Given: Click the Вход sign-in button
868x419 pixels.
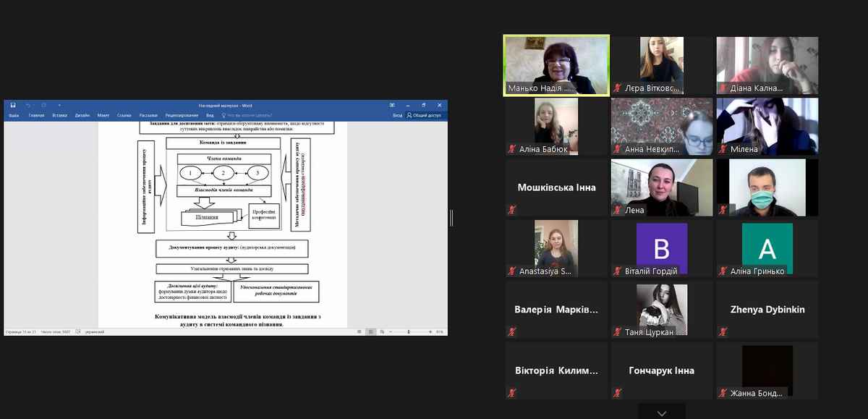Looking at the screenshot, I should [x=397, y=115].
